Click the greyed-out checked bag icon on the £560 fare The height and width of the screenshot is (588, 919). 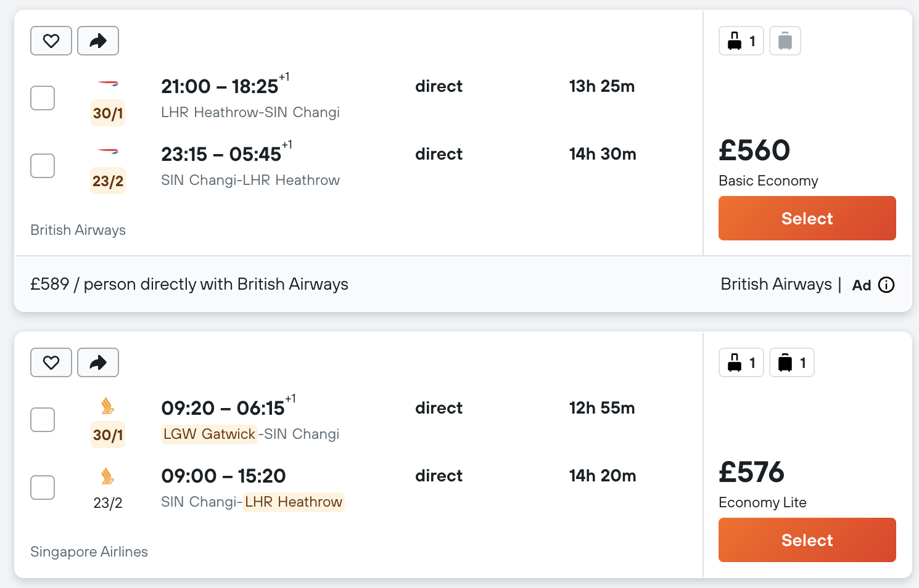pos(785,41)
